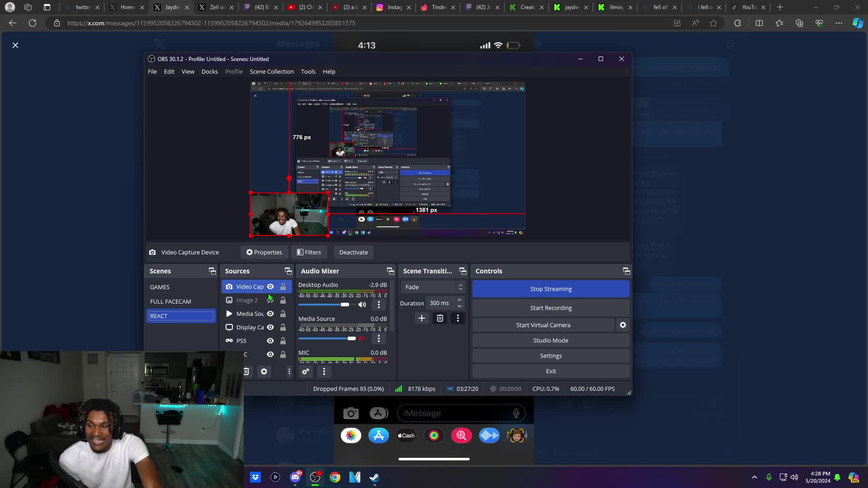Click the Filters button
The width and height of the screenshot is (868, 488).
pyautogui.click(x=309, y=252)
